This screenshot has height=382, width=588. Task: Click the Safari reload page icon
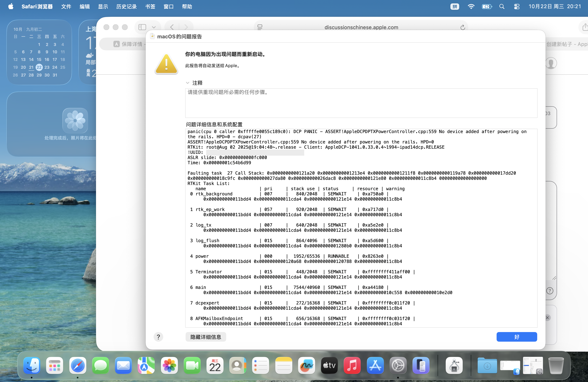462,27
